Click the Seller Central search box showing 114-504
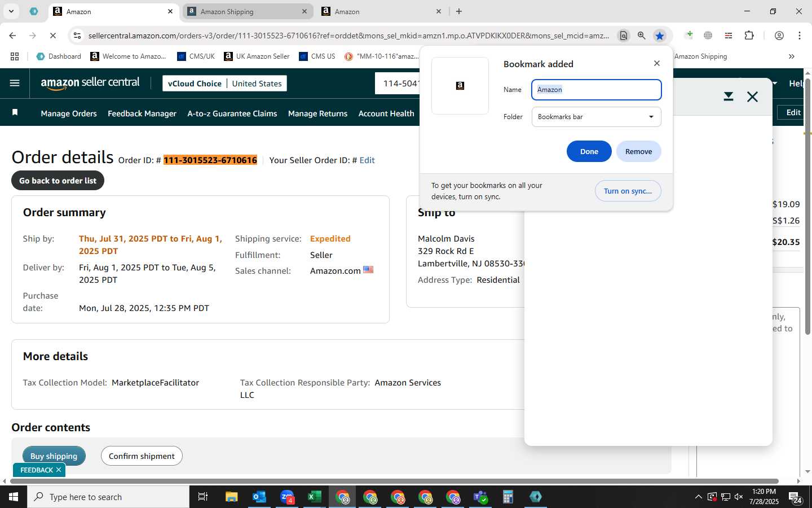The width and height of the screenshot is (812, 508). 398,84
